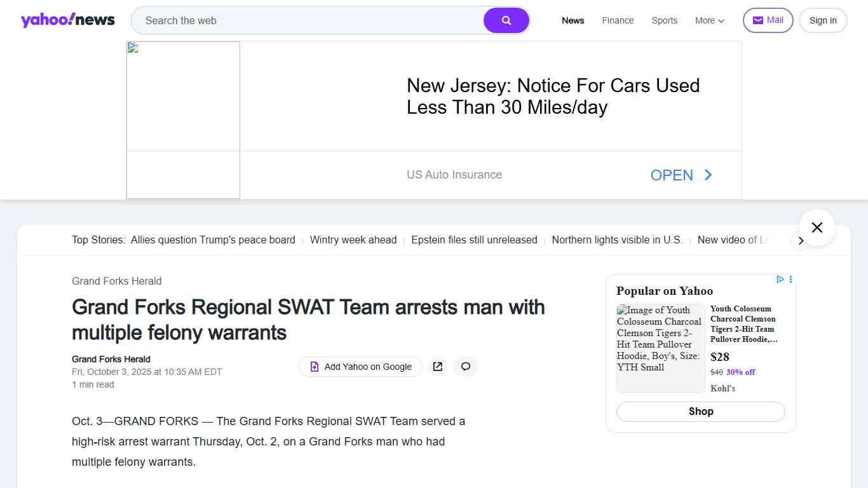Select the Finance navigation item
This screenshot has height=488, width=868.
click(x=618, y=20)
